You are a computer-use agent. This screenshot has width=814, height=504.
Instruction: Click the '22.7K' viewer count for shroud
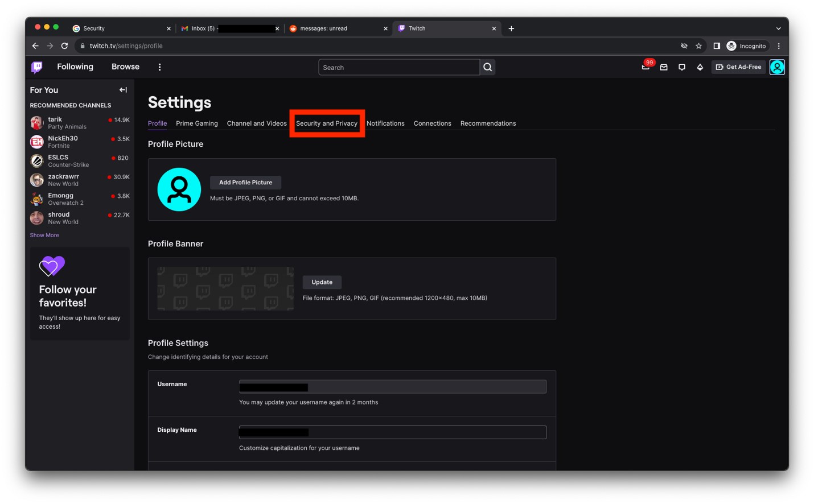121,215
